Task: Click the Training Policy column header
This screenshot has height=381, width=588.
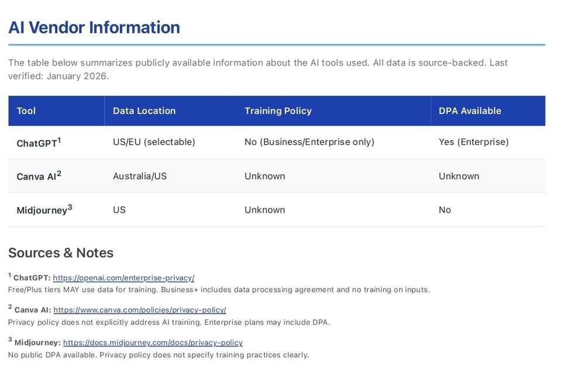Action: point(278,111)
